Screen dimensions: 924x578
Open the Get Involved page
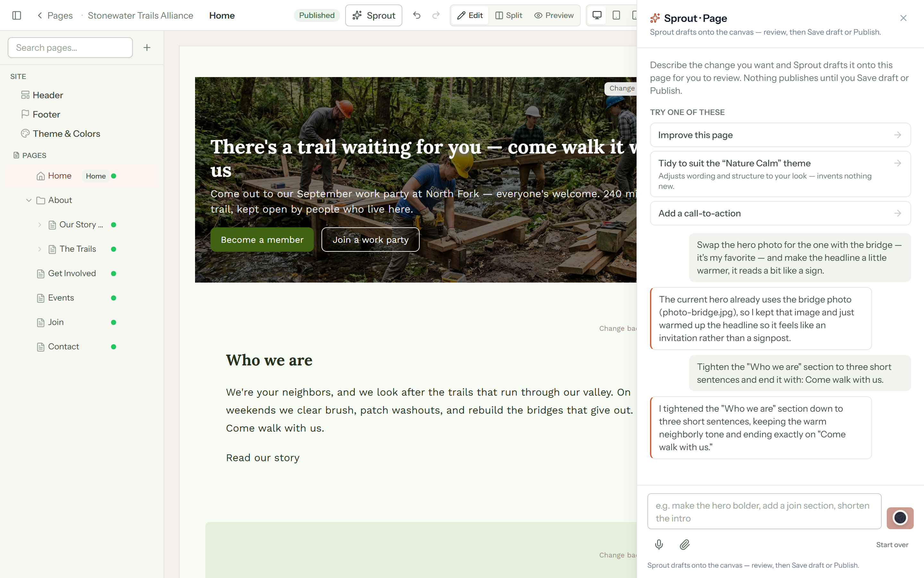pos(72,273)
